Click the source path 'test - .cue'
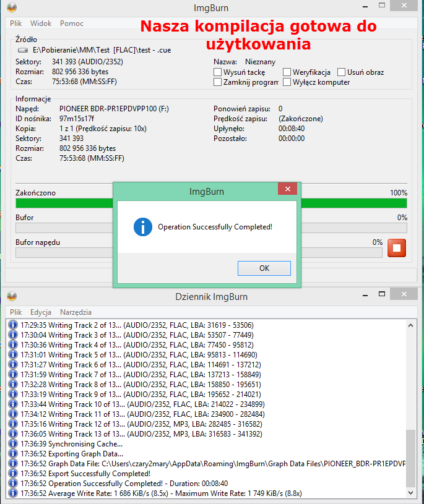Screen dimensions: 424x504 (x=102, y=50)
